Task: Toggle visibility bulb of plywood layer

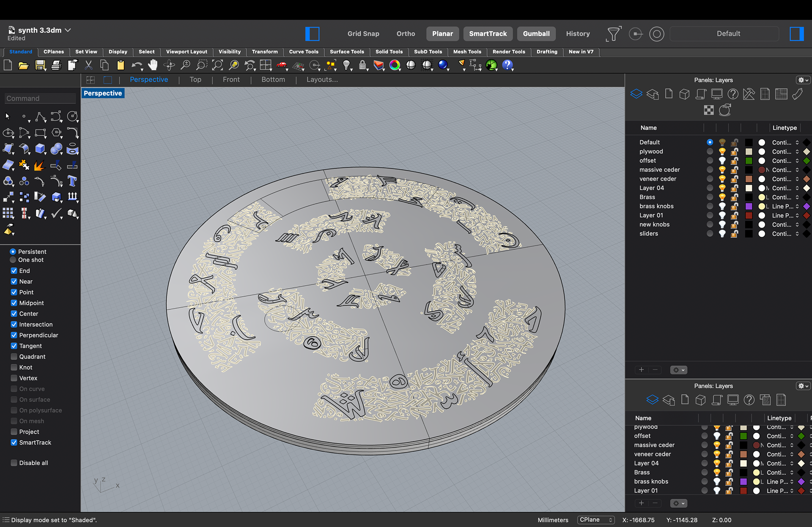Action: pos(722,151)
